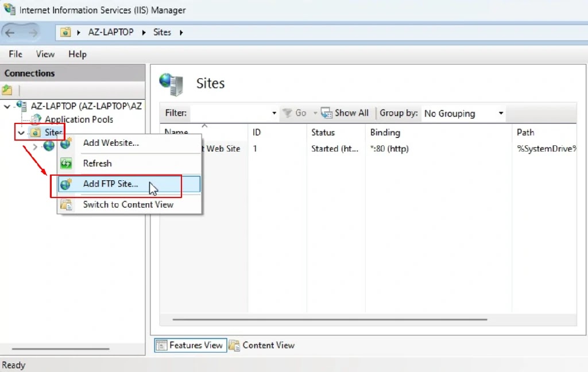
Task: Choose Add Website... from context menu
Action: [x=129, y=143]
